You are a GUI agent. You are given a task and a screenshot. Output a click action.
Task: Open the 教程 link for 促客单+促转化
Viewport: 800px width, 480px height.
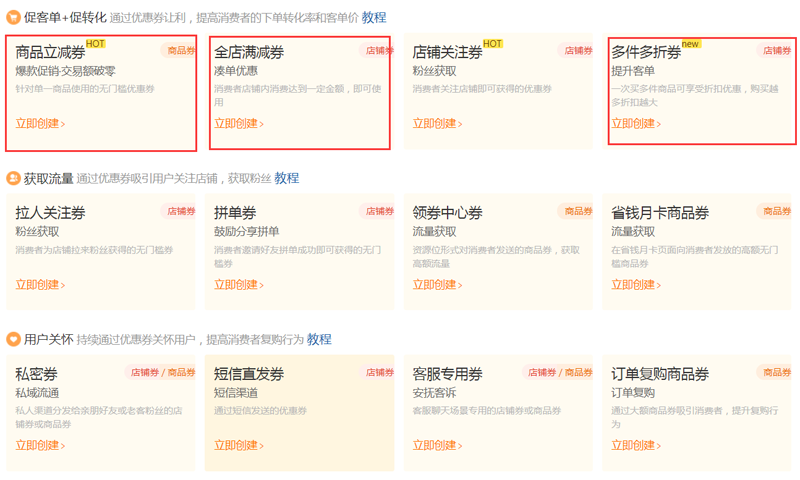pos(374,18)
